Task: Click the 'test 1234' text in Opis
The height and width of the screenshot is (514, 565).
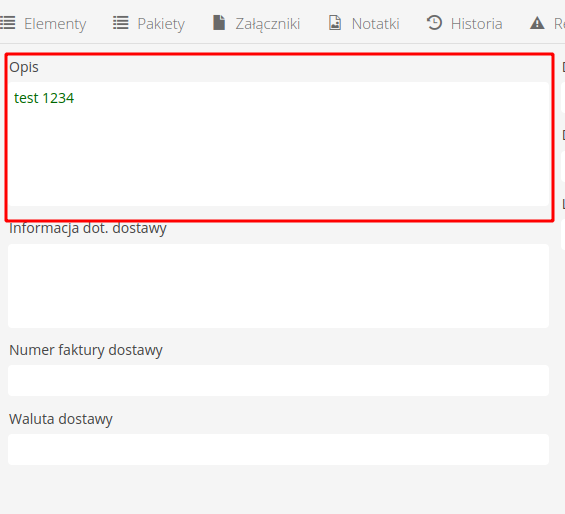Action: pyautogui.click(x=44, y=98)
